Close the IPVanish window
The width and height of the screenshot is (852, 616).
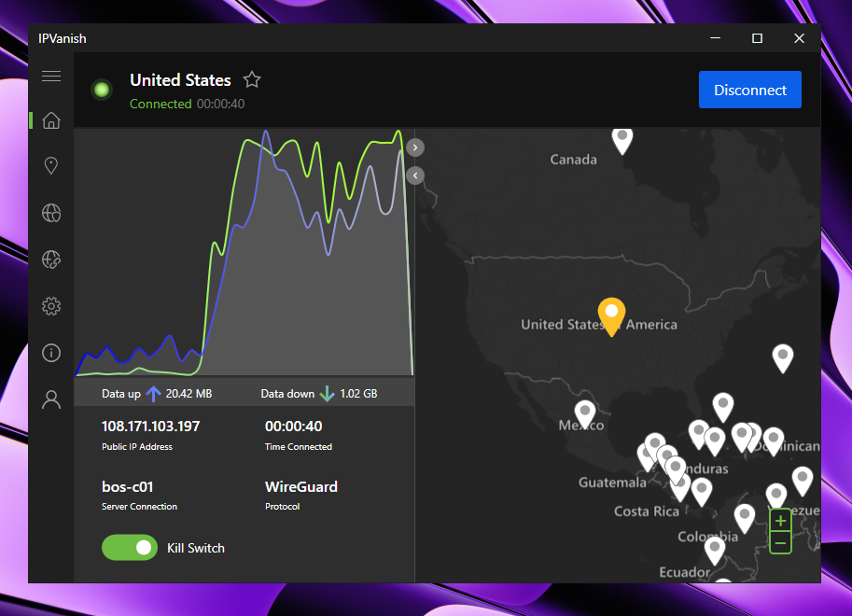pyautogui.click(x=799, y=38)
